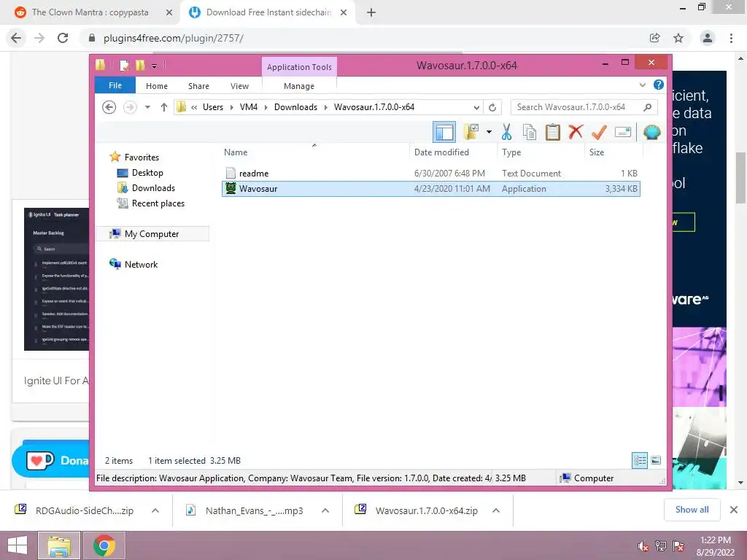Switch to Large icons view at bottom right
Image resolution: width=747 pixels, height=560 pixels.
pos(656,460)
